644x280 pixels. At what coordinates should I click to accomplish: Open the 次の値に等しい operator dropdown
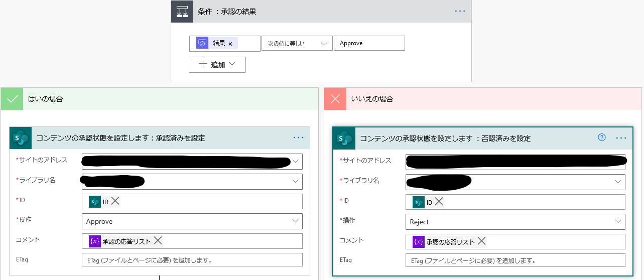(297, 44)
